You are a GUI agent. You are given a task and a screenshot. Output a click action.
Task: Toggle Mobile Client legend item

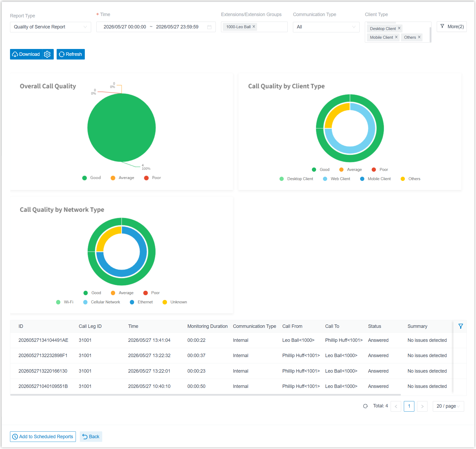(375, 179)
